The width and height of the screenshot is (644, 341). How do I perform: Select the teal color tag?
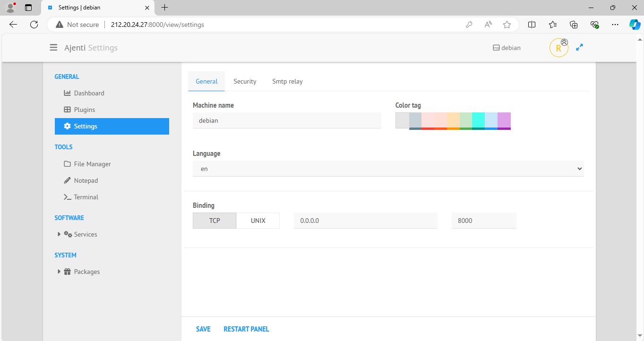click(478, 121)
